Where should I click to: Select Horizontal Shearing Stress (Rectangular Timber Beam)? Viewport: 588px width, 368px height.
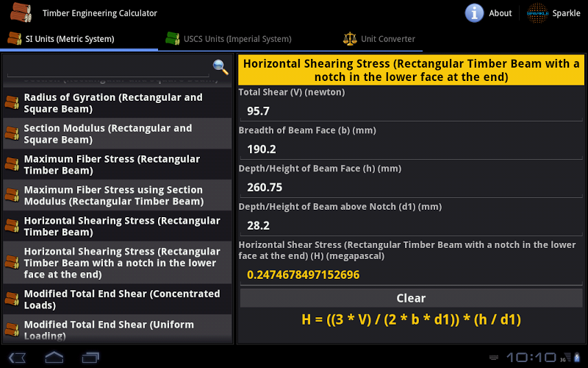pos(118,226)
